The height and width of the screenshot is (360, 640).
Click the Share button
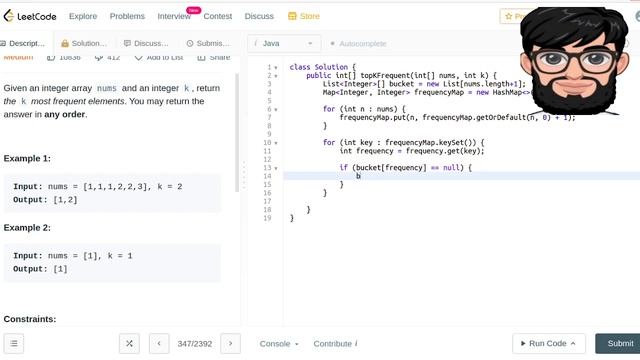[x=214, y=58]
